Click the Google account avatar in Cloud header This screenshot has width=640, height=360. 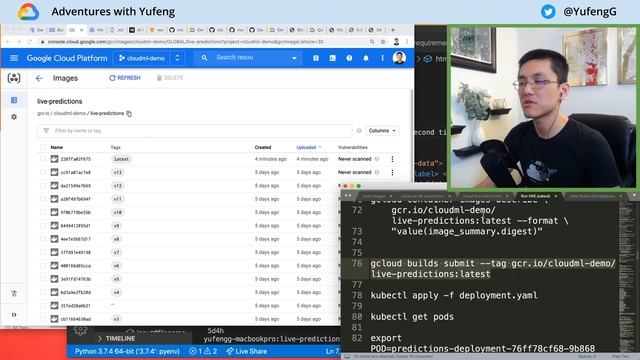(399, 58)
